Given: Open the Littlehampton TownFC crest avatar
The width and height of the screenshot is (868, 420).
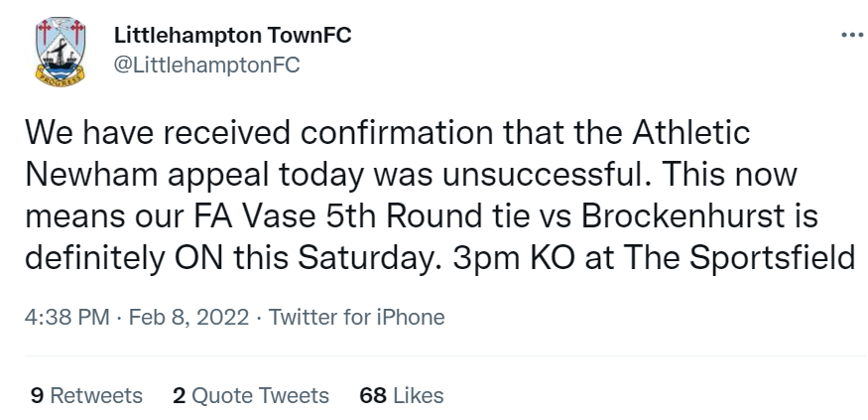Looking at the screenshot, I should (x=60, y=51).
